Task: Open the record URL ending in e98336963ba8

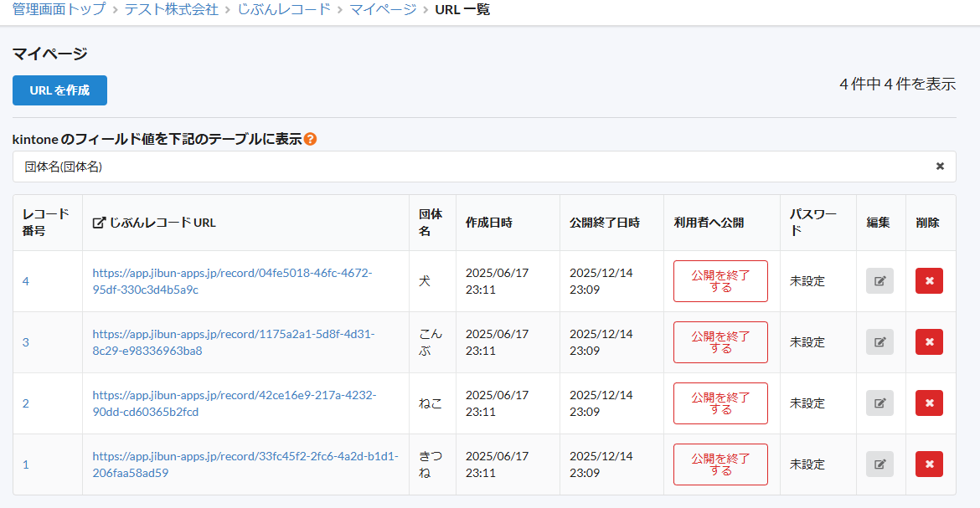Action: coord(234,342)
